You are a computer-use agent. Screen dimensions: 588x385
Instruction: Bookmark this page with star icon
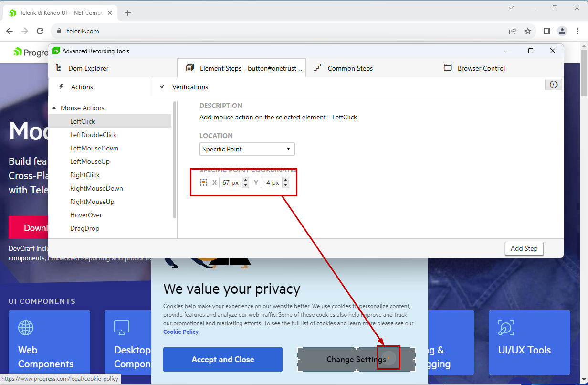pos(528,31)
